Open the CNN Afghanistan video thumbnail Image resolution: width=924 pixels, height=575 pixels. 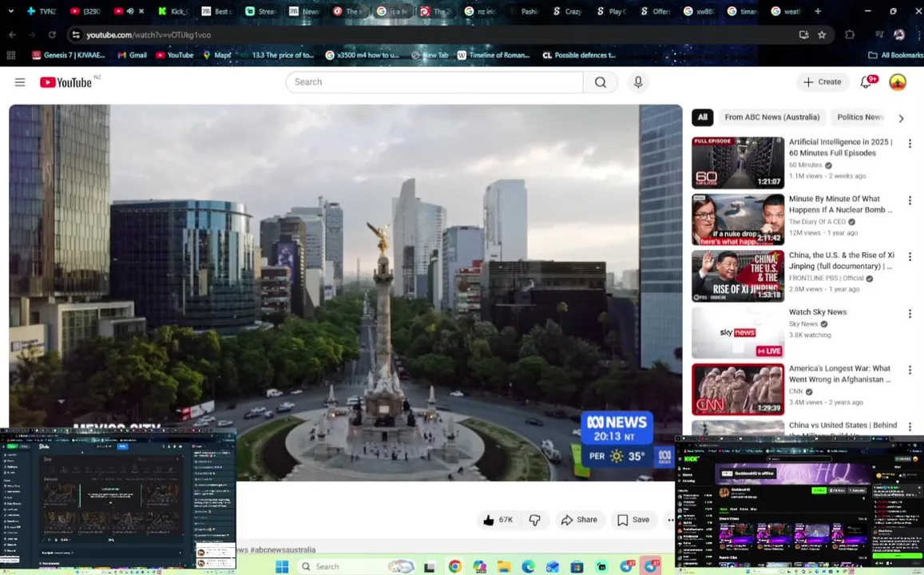(738, 390)
